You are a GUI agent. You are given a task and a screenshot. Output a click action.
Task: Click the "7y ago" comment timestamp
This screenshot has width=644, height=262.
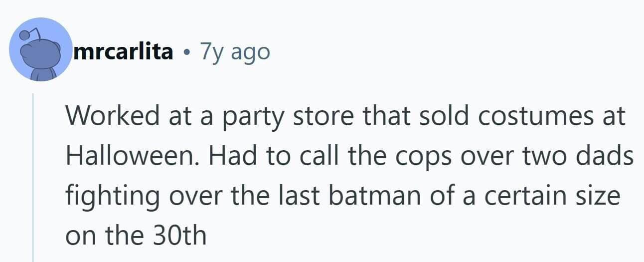point(234,51)
